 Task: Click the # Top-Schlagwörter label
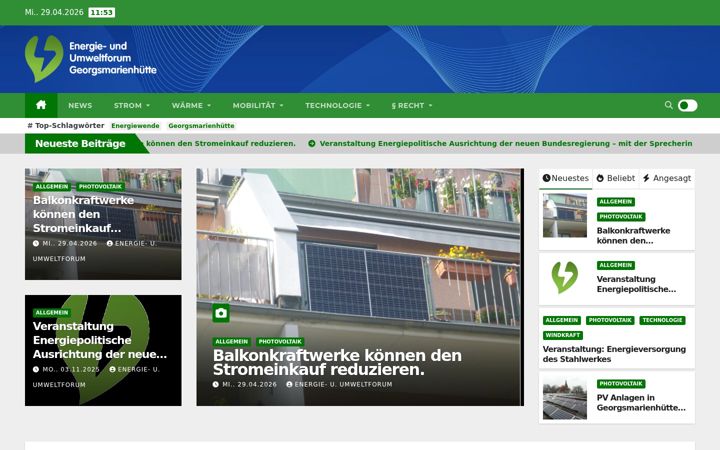[x=66, y=125]
